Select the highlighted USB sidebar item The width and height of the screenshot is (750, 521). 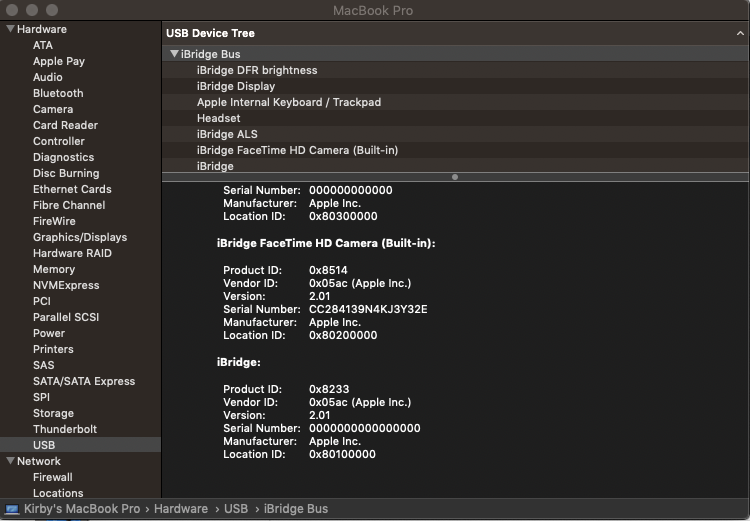[80, 445]
